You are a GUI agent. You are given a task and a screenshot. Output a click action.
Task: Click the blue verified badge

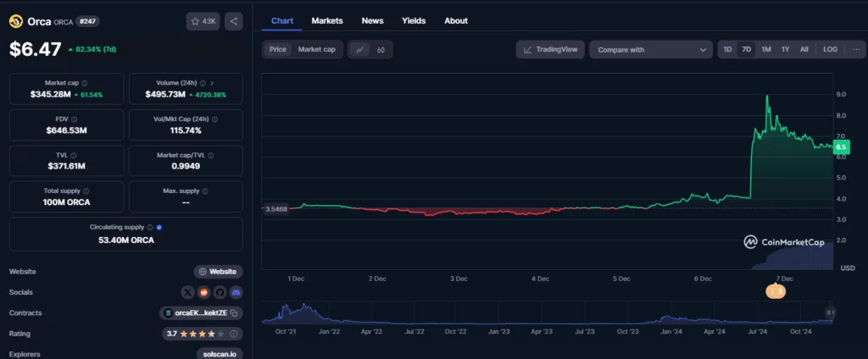pos(159,228)
